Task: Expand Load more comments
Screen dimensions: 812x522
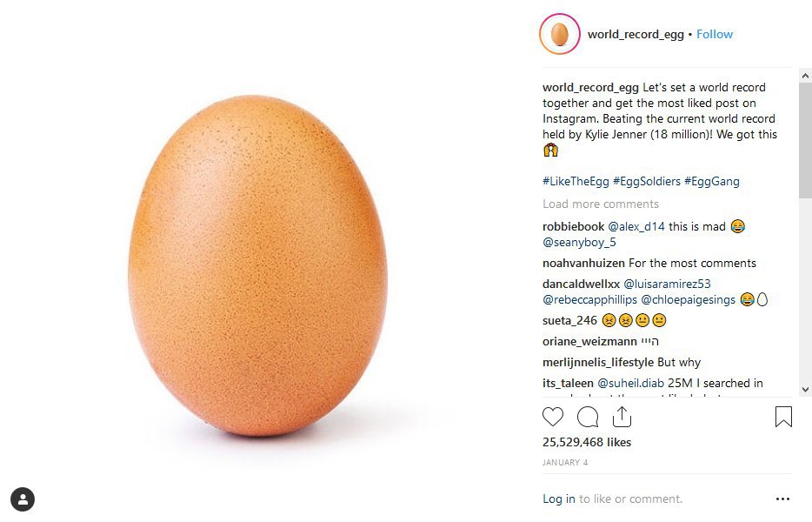Action: tap(601, 204)
